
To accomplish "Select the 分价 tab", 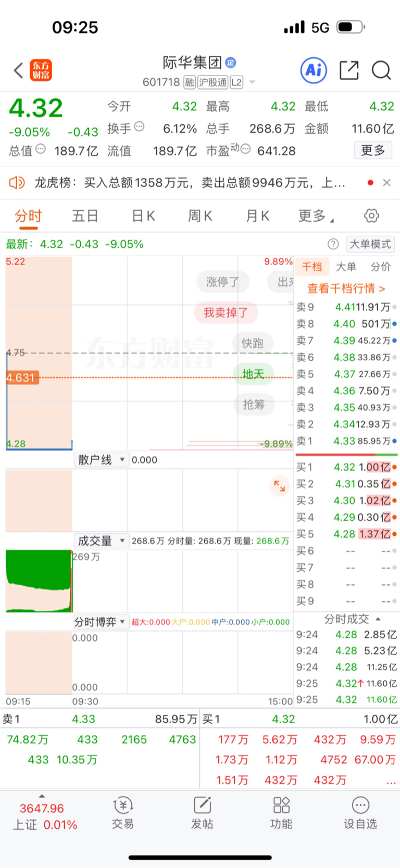I will [x=381, y=267].
